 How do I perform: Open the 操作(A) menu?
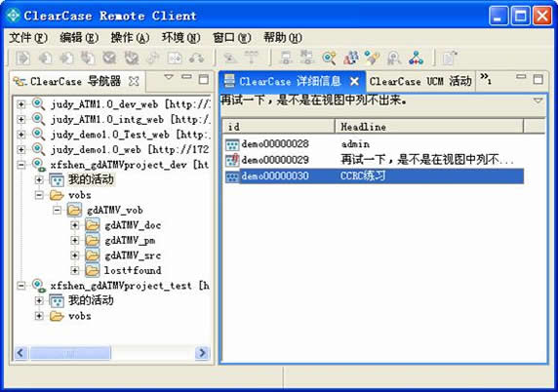click(x=130, y=38)
